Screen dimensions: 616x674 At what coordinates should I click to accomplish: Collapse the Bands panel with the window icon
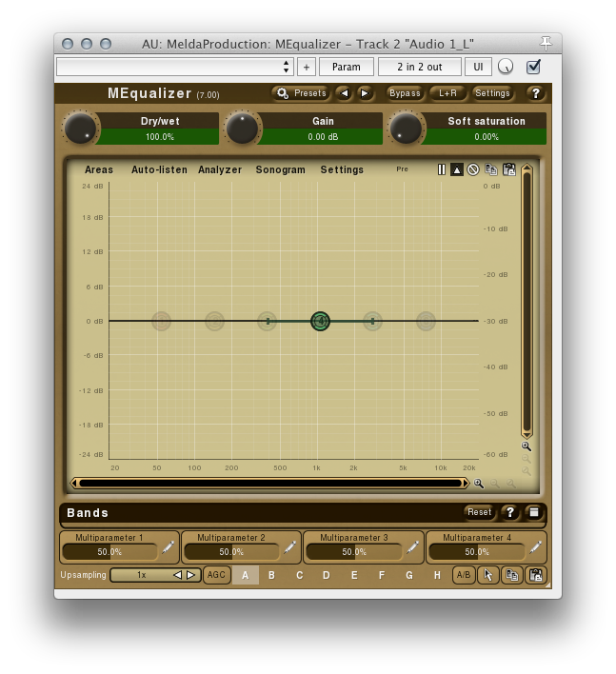[534, 512]
